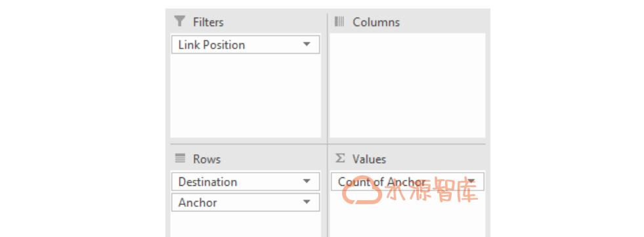Click the Columns area bars icon
The width and height of the screenshot is (644, 237).
339,22
